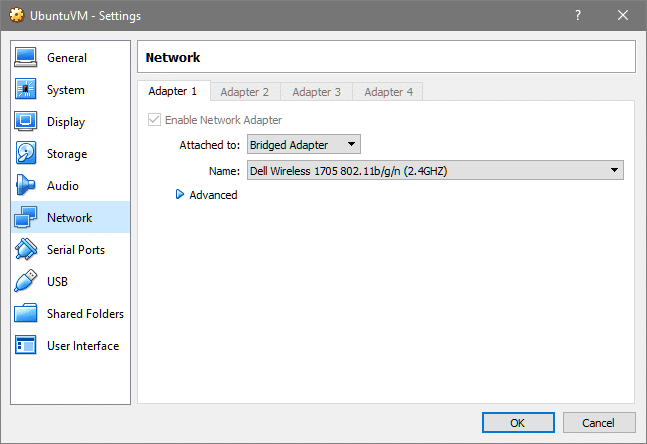Switch to the Adapter 4 tab
647x444 pixels.
coord(388,92)
